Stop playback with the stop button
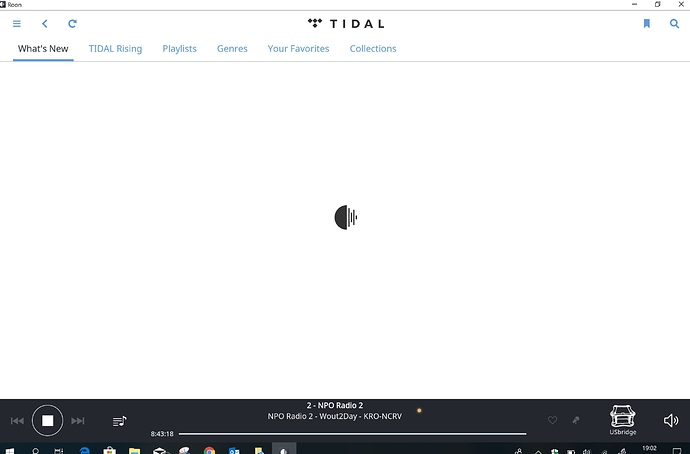The image size is (690, 454). click(x=48, y=421)
